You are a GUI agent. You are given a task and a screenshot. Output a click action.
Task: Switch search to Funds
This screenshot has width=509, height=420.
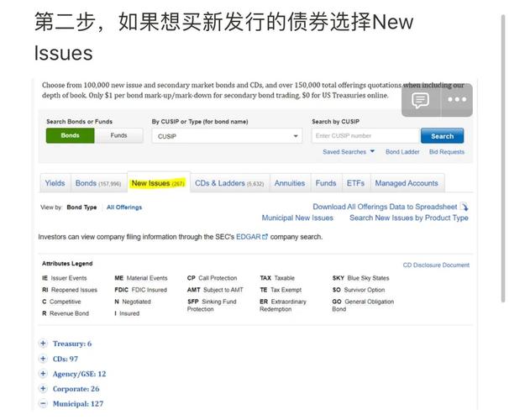click(118, 135)
